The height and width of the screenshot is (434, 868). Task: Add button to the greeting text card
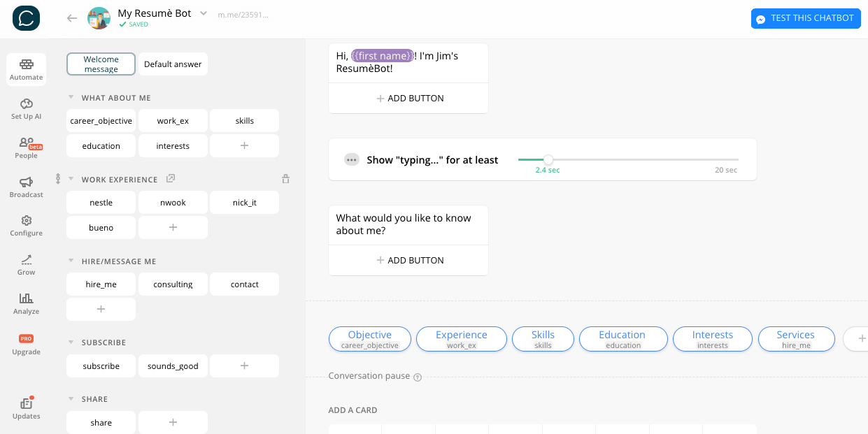coord(408,98)
